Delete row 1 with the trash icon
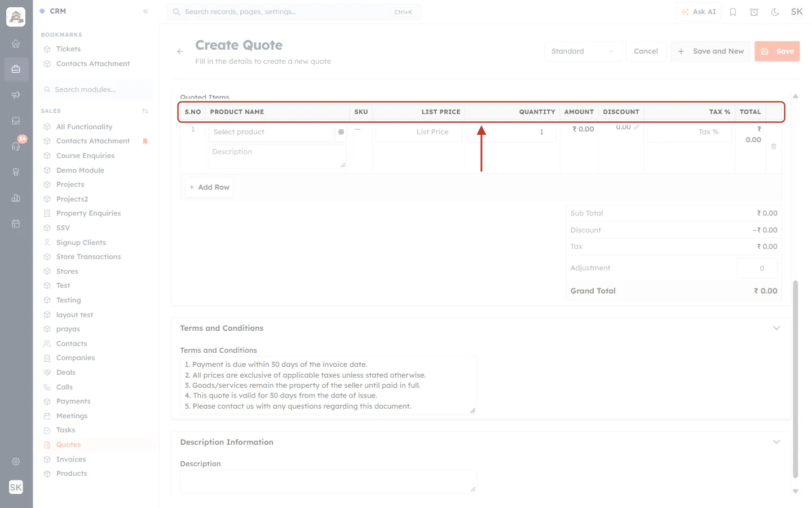Screen dimensions: 812x508 click(x=774, y=146)
